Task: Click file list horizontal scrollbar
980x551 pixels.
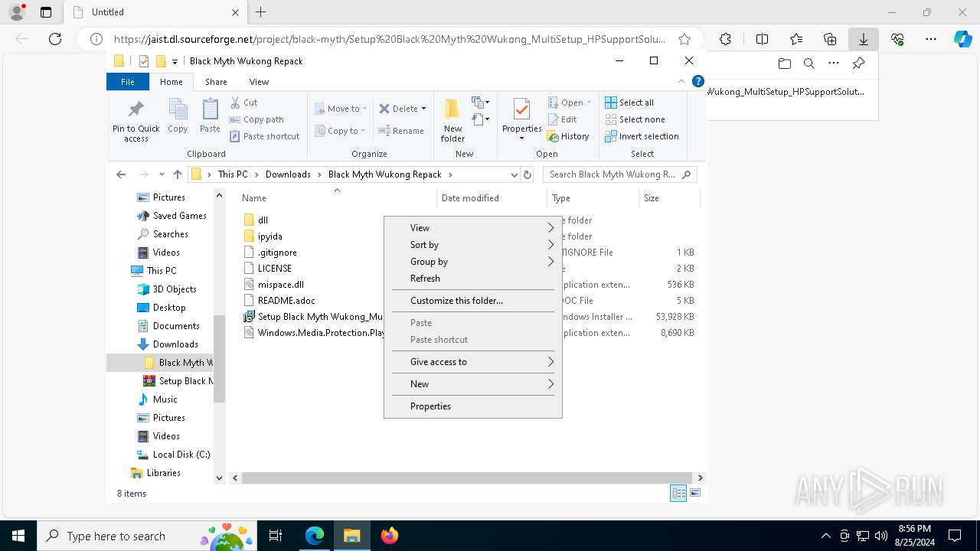Action: click(465, 478)
